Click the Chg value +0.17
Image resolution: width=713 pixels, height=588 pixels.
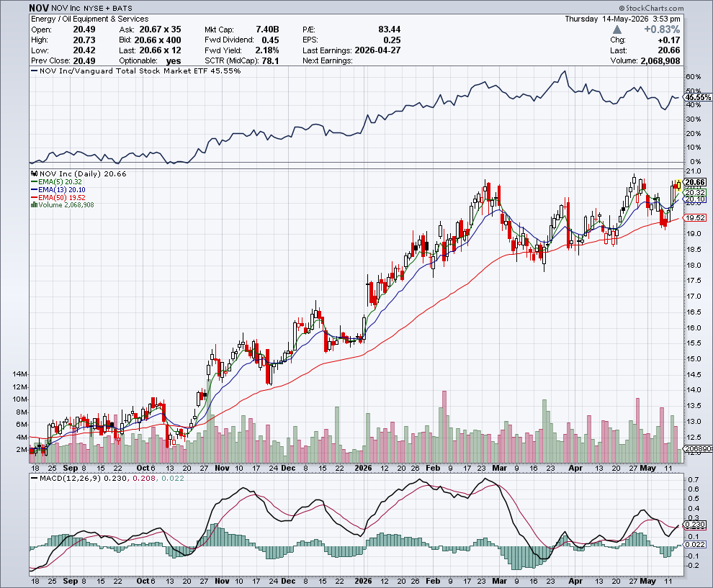click(x=669, y=40)
